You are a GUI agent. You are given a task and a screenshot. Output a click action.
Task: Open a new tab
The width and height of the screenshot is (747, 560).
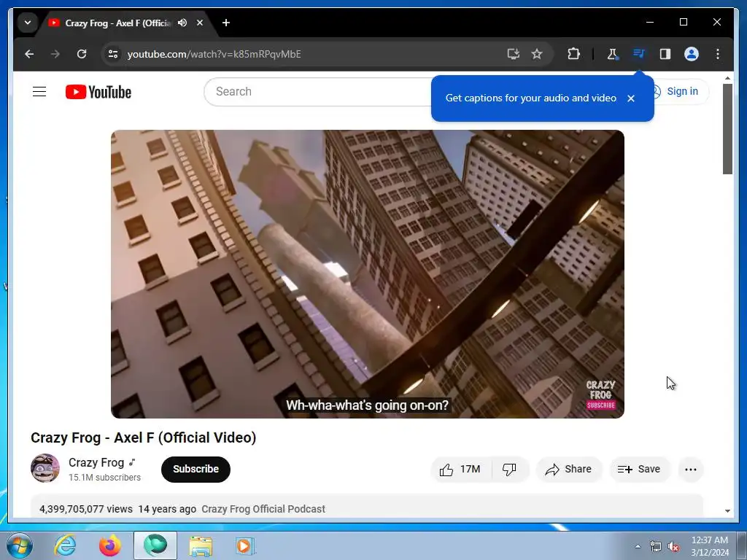click(x=226, y=23)
